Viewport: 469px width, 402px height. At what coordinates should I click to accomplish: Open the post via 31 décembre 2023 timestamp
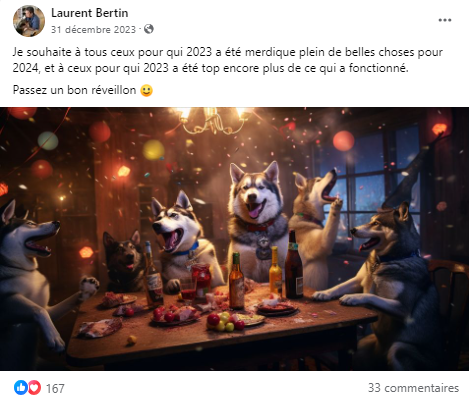click(93, 30)
